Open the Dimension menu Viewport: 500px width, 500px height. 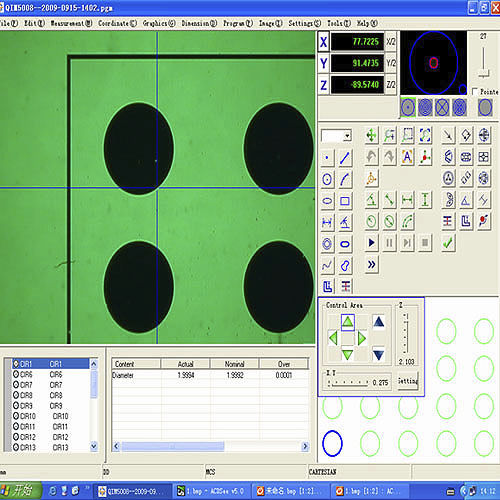199,23
